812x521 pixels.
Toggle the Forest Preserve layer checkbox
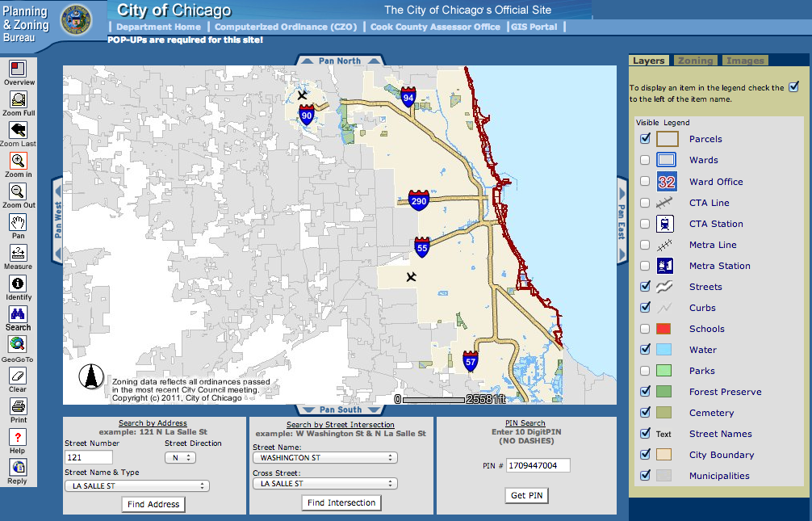click(x=645, y=392)
